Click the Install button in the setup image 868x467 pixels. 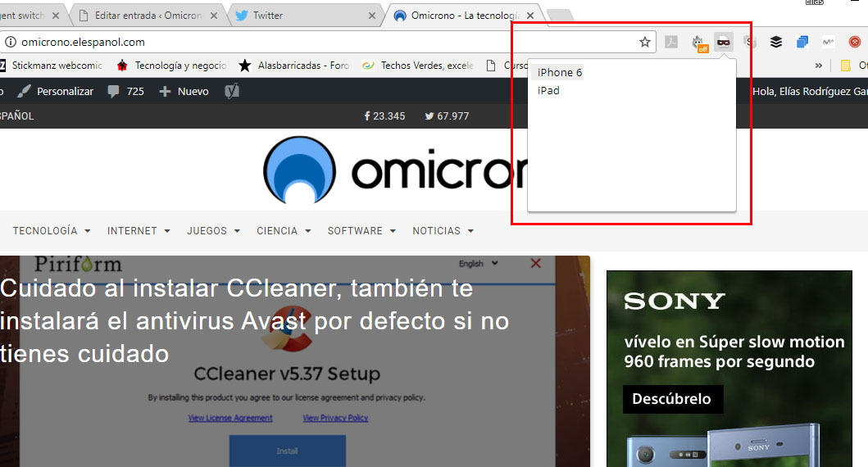click(288, 451)
